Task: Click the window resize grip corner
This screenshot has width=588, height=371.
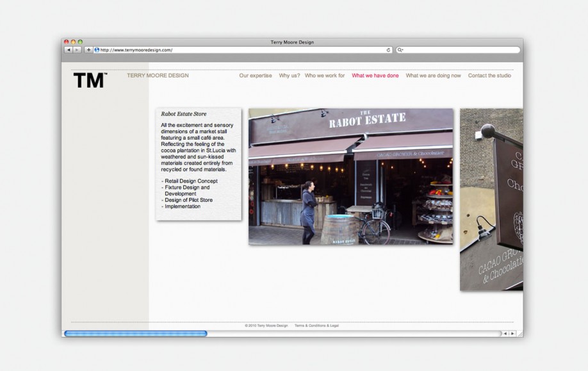Action: 520,334
